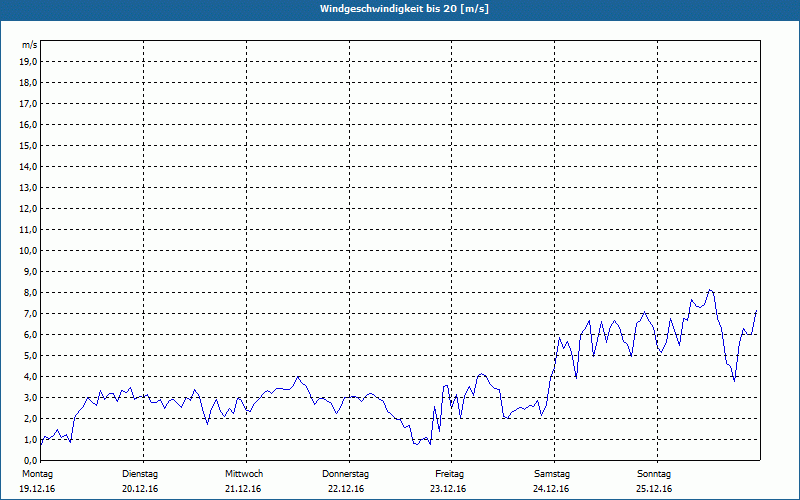Select the 'Sonntag' day label
This screenshot has width=800, height=500.
(x=654, y=474)
